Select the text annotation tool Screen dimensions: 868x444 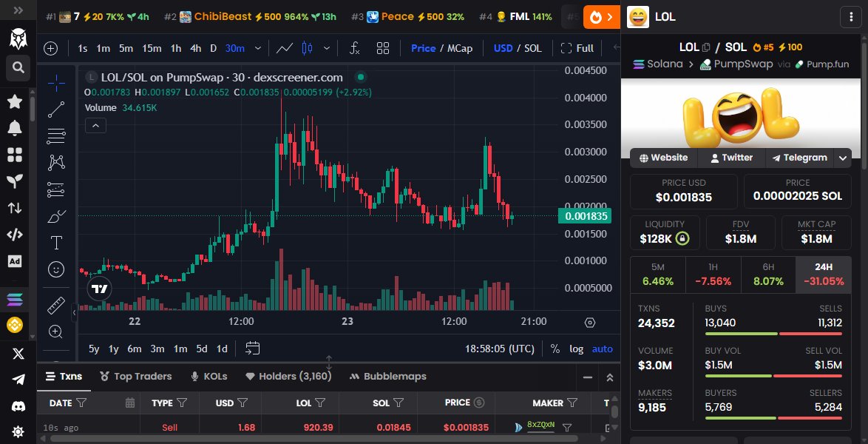click(x=56, y=243)
